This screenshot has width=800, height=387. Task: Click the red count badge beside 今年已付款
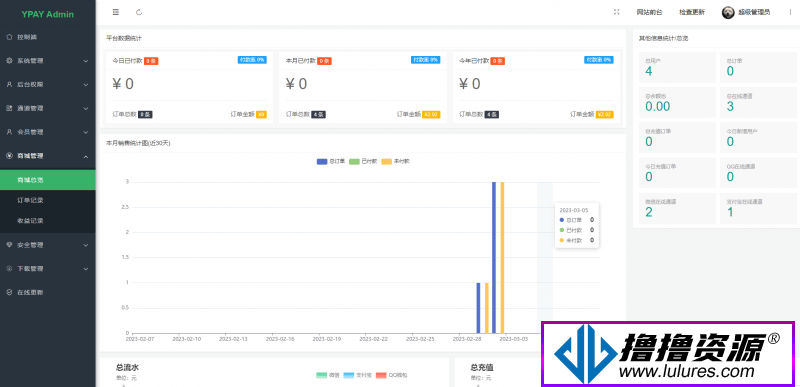coord(497,61)
